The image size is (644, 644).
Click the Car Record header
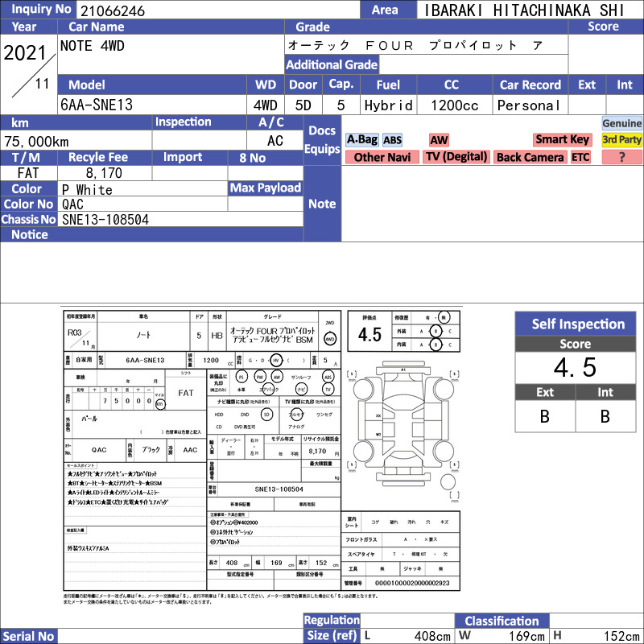(530, 85)
